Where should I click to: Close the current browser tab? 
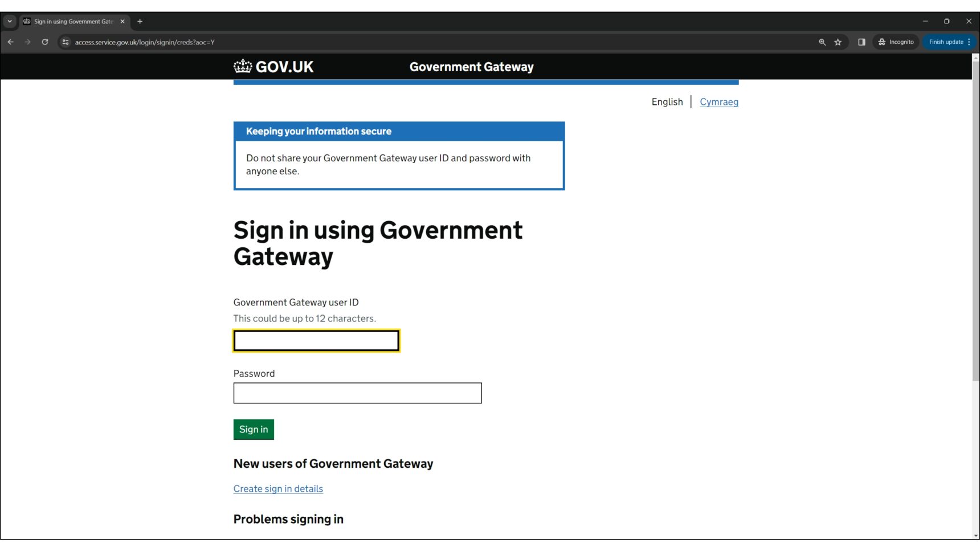click(122, 22)
